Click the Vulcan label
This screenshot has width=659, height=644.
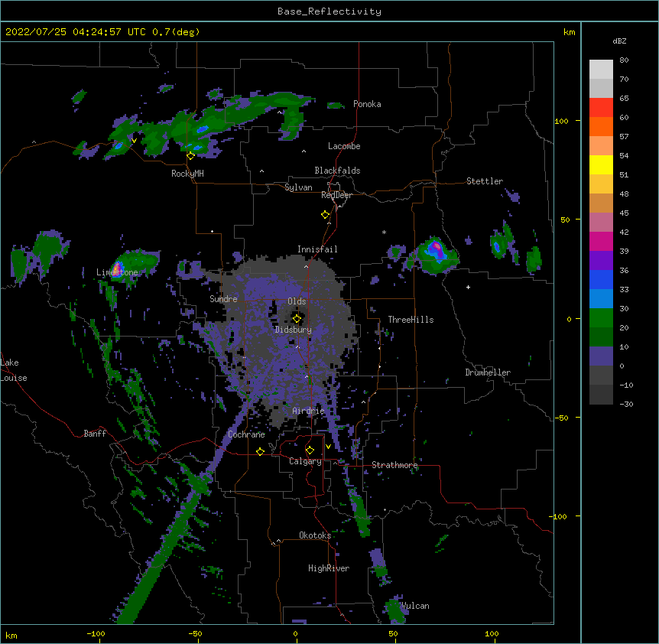tap(415, 606)
